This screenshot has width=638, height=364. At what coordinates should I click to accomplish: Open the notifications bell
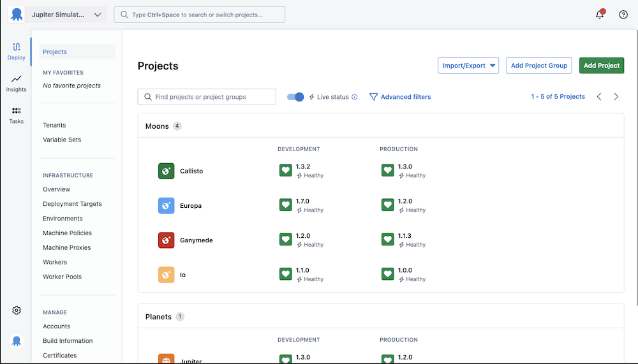pos(600,15)
